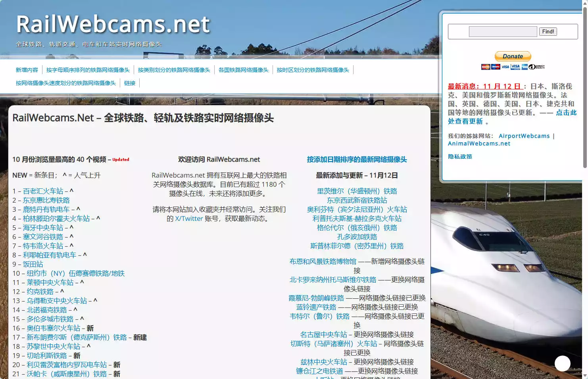Open 兹林中央火车站 link
The image size is (588, 379).
pyautogui.click(x=324, y=362)
